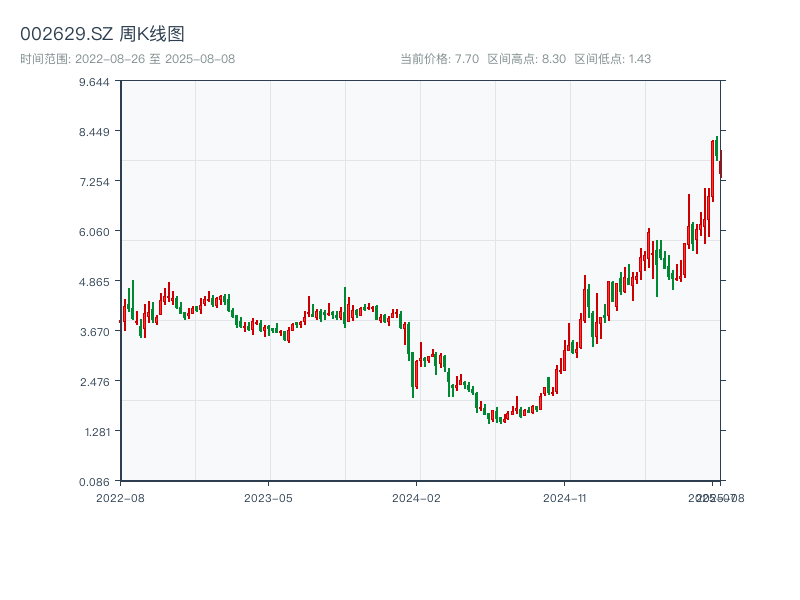
Task: Click the 2022-08 x-axis date label
Action: 120,497
